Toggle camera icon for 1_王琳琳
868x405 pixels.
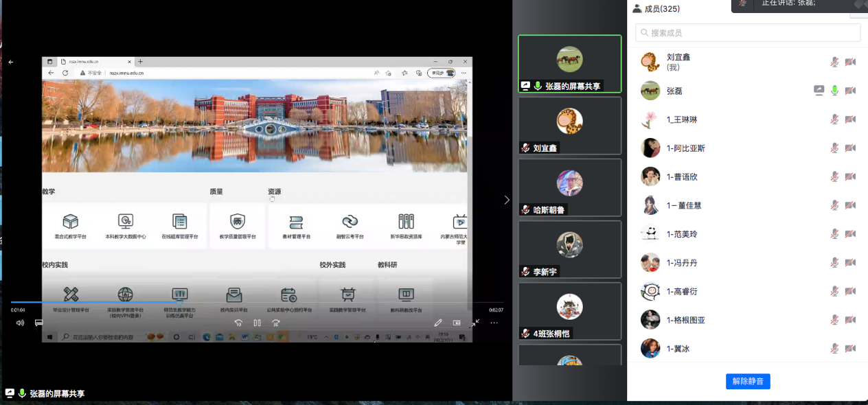point(850,119)
